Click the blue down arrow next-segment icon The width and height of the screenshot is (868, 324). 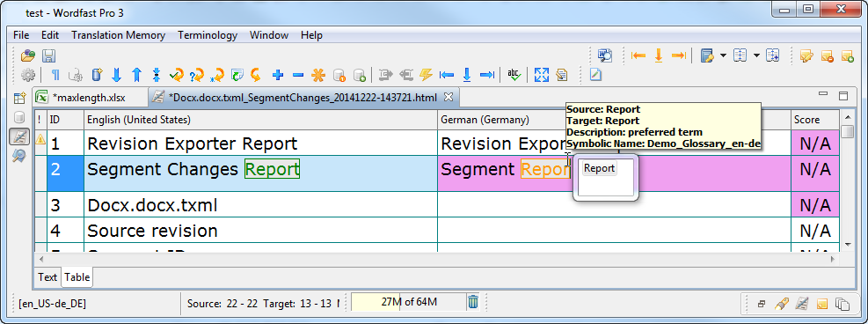tap(116, 75)
